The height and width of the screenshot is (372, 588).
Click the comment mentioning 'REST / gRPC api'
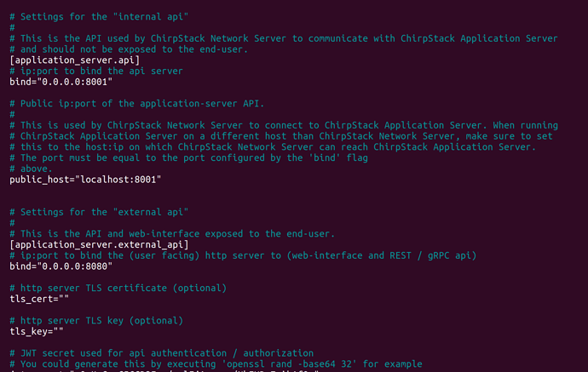tap(243, 255)
